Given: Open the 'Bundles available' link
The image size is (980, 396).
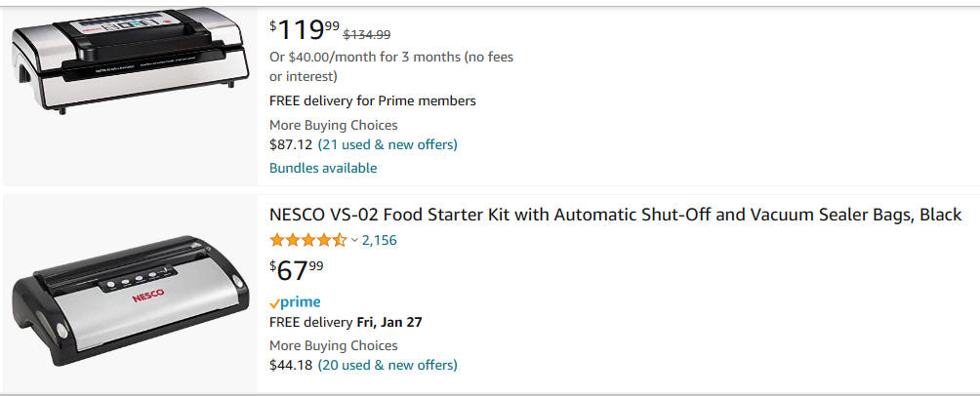Looking at the screenshot, I should click(323, 168).
